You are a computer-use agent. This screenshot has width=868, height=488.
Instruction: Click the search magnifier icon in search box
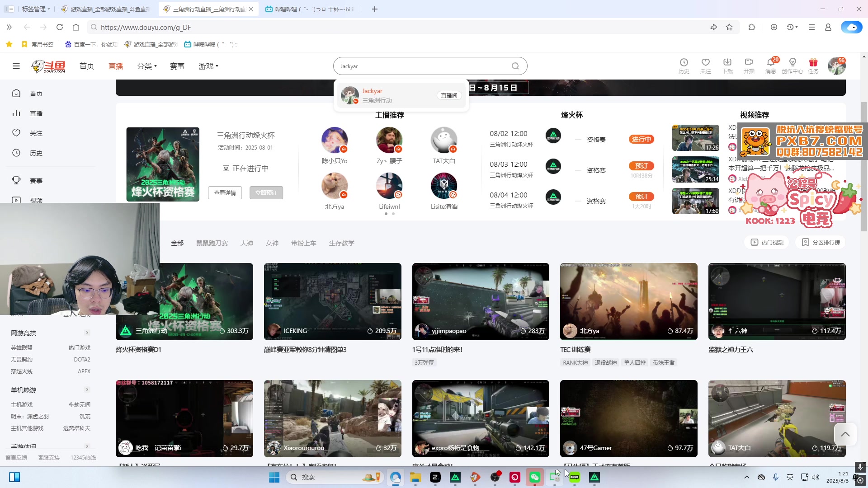(x=515, y=66)
